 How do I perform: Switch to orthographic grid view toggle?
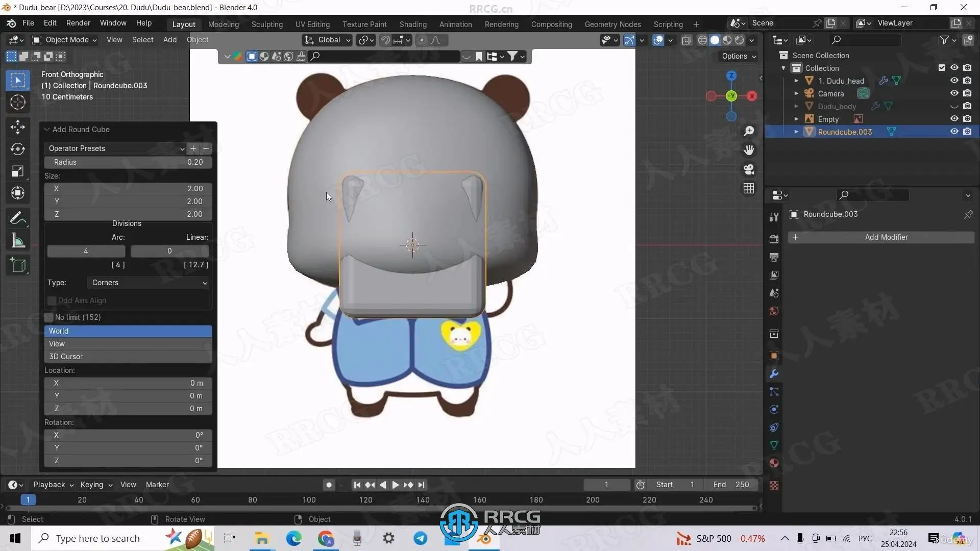click(749, 188)
